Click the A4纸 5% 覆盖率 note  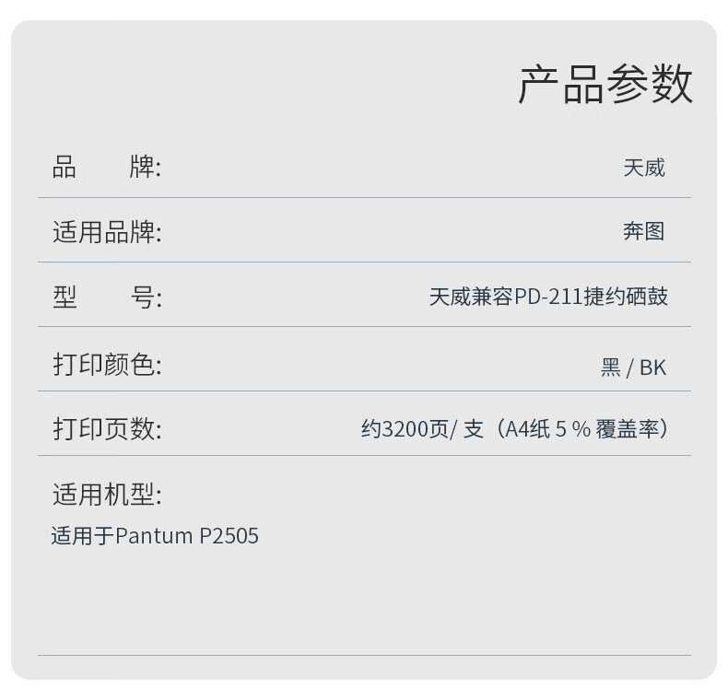[x=581, y=429]
